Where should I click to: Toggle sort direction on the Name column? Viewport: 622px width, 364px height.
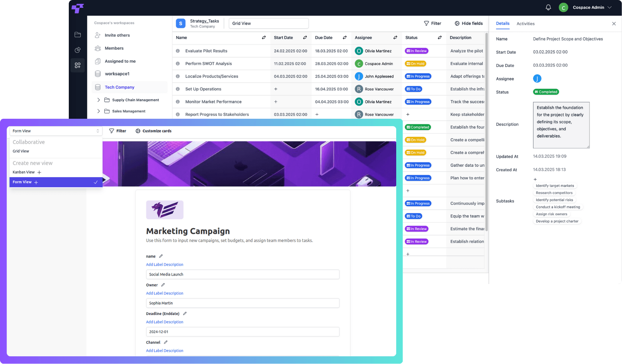point(263,38)
